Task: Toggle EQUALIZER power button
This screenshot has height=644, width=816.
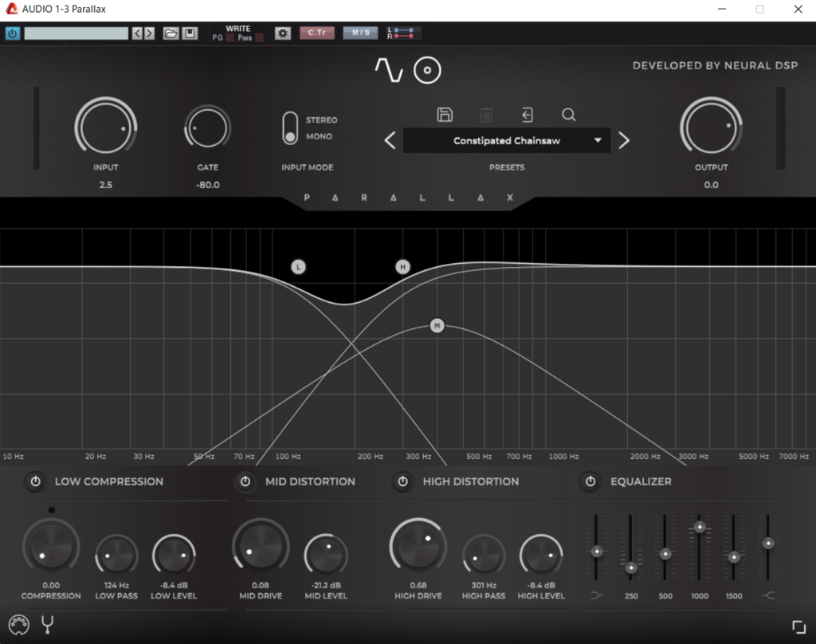Action: (x=590, y=481)
